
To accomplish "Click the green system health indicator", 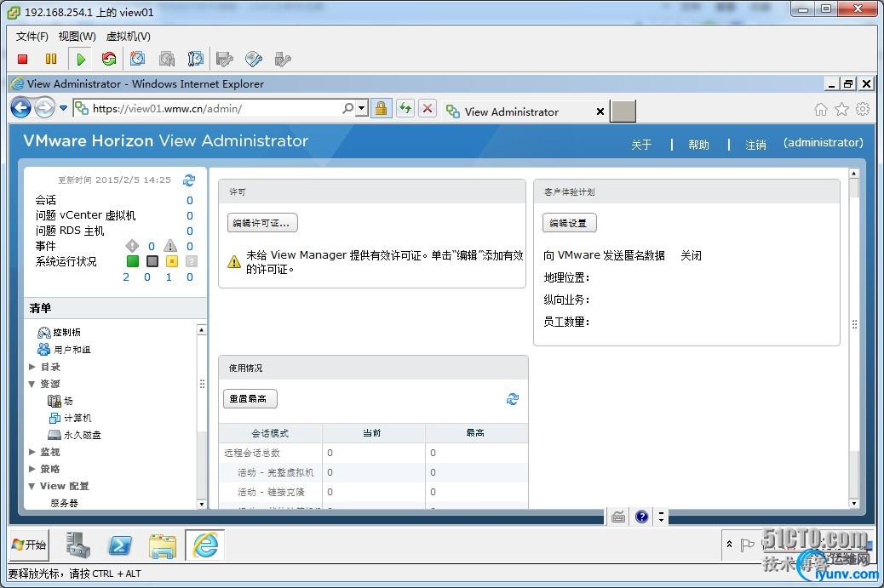I will pyautogui.click(x=133, y=261).
